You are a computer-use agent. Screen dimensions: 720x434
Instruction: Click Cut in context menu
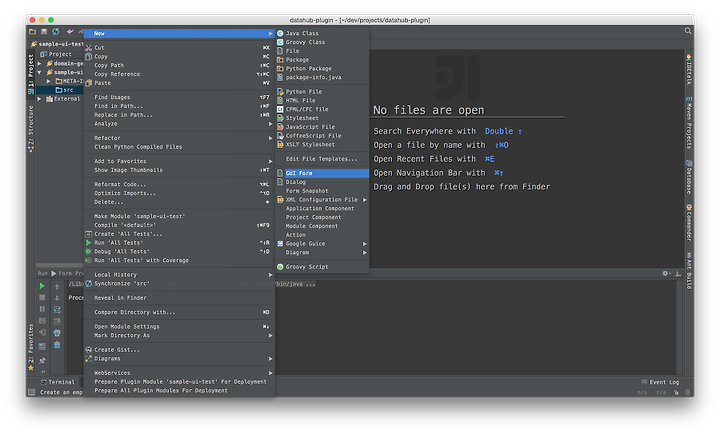179,47
